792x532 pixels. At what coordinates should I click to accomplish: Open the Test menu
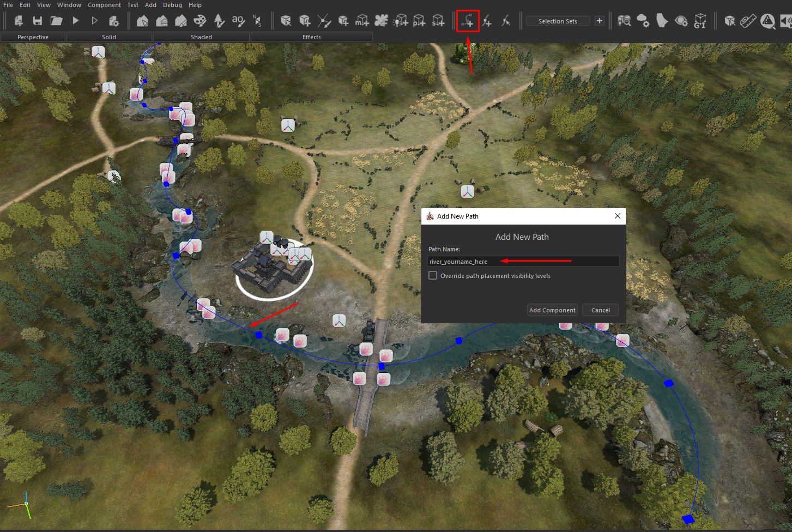(x=132, y=5)
